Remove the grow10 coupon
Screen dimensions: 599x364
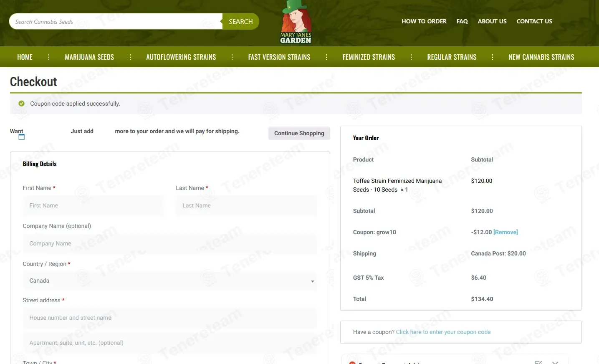(x=505, y=232)
